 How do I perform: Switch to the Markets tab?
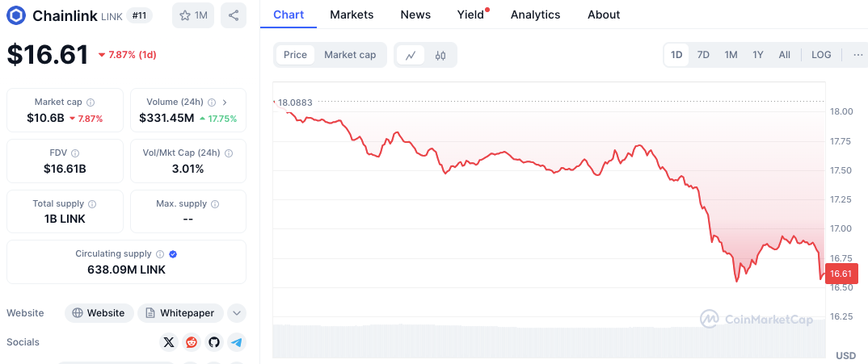[x=352, y=15]
